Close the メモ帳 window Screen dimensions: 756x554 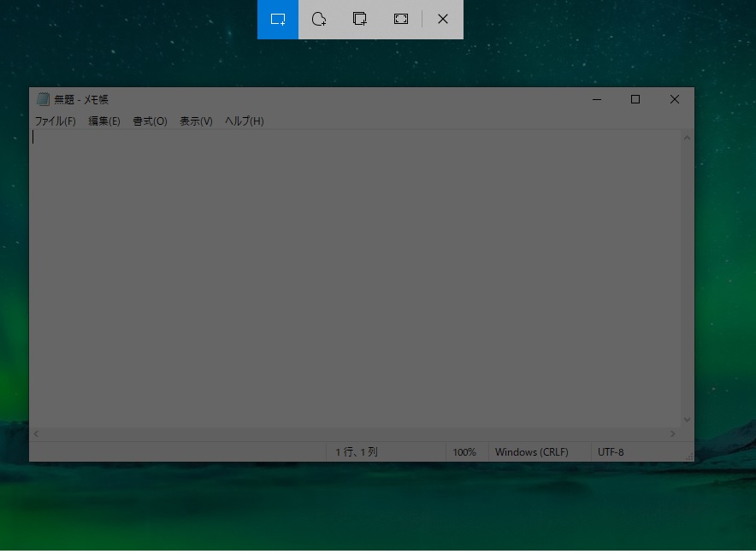[x=675, y=99]
